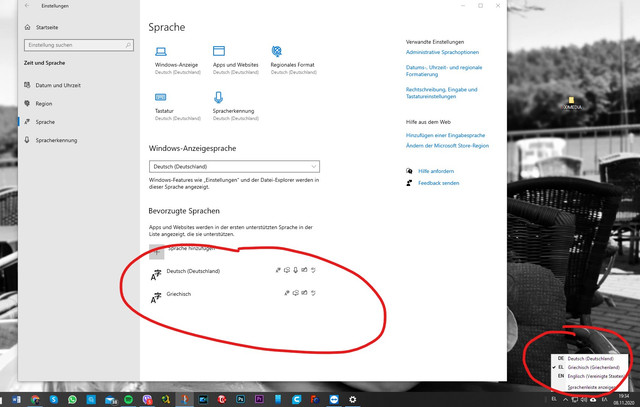This screenshot has height=407, width=640.
Task: Open Word from the taskbar
Action: point(16,400)
